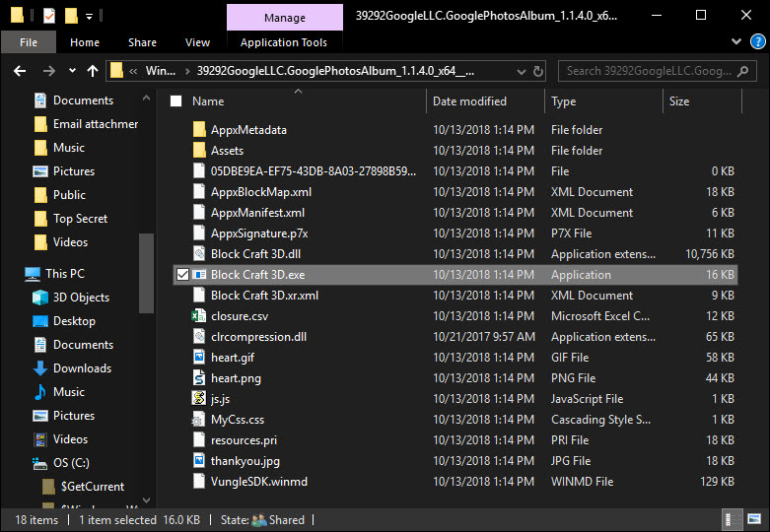Screen dimensions: 770x532
Task: Click the Up one level arrow
Action: coord(93,71)
